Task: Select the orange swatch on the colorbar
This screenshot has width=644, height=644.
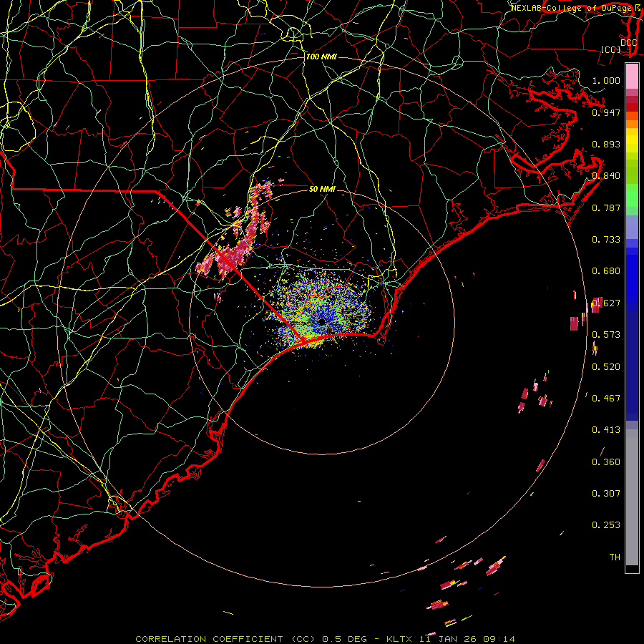Action: point(632,123)
